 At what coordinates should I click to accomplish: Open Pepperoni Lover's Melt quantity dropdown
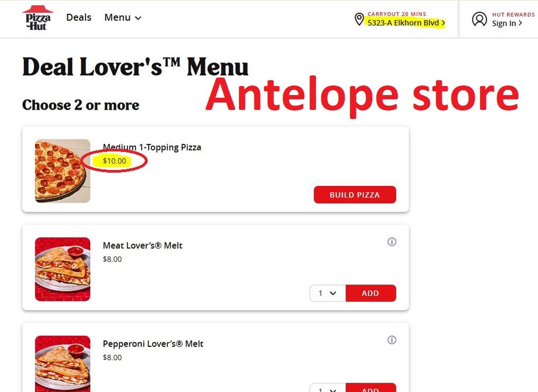click(328, 388)
